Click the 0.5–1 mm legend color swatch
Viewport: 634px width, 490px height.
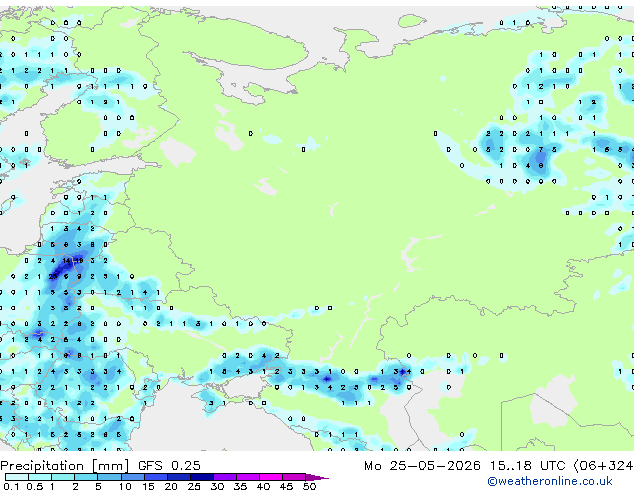pyautogui.click(x=40, y=477)
